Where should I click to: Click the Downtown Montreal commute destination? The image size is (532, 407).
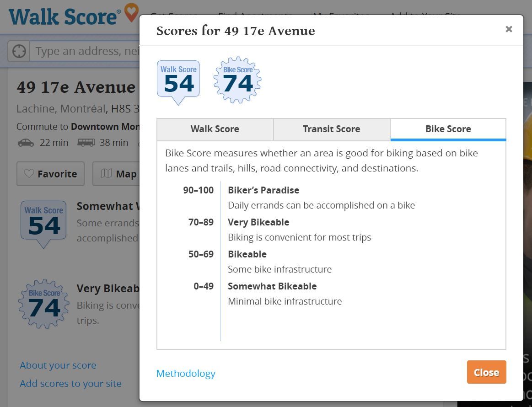(105, 127)
